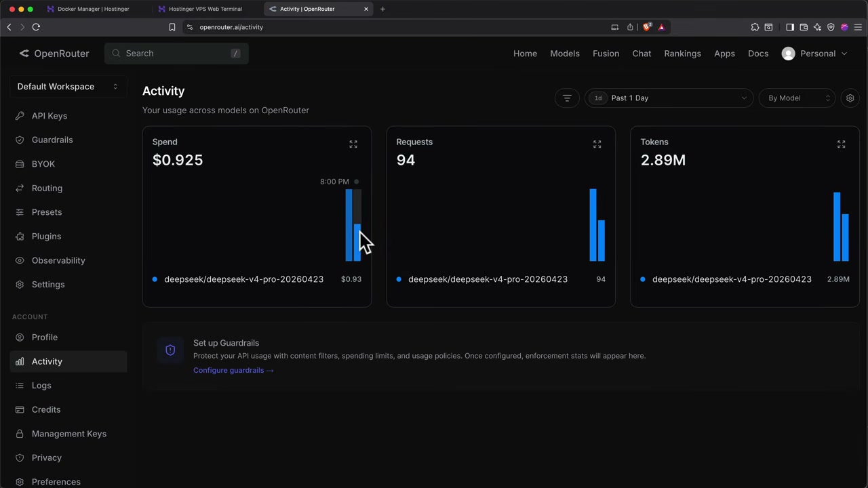This screenshot has width=868, height=488.
Task: Click the deepseek model name under Requests
Action: [488, 279]
